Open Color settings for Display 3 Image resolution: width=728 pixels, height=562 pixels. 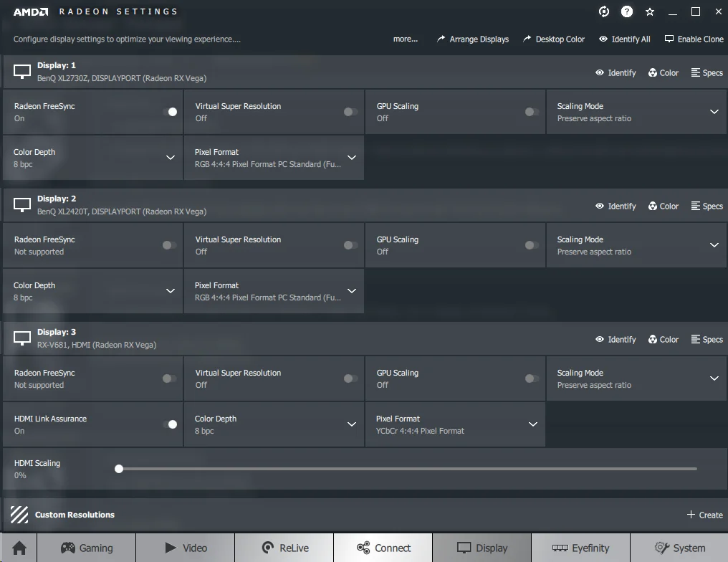[664, 340]
